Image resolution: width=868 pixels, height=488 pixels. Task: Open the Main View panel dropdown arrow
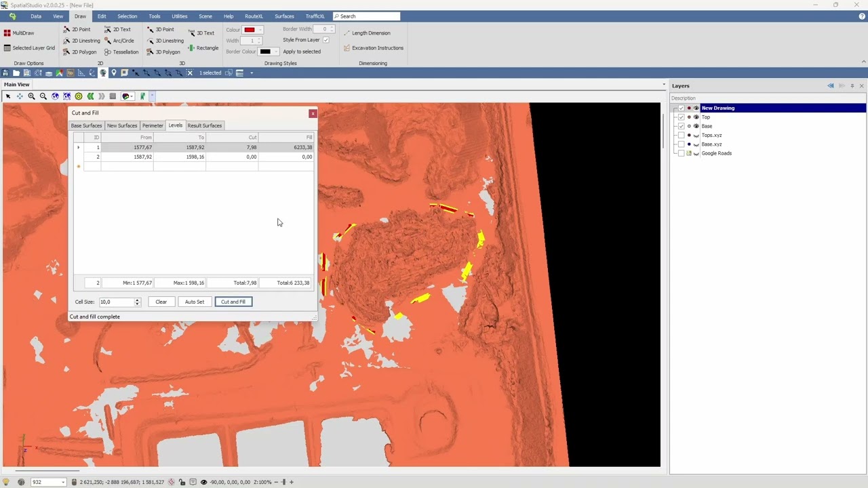664,85
